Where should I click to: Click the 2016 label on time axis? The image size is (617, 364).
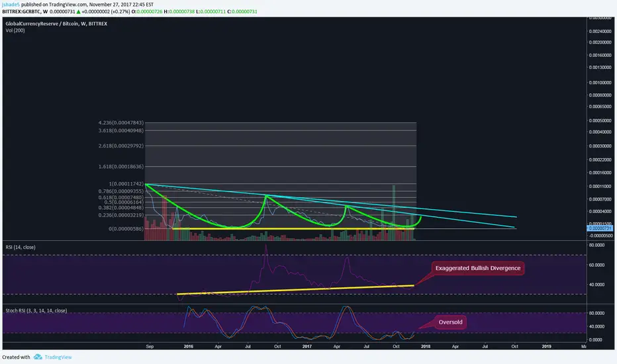point(189,347)
